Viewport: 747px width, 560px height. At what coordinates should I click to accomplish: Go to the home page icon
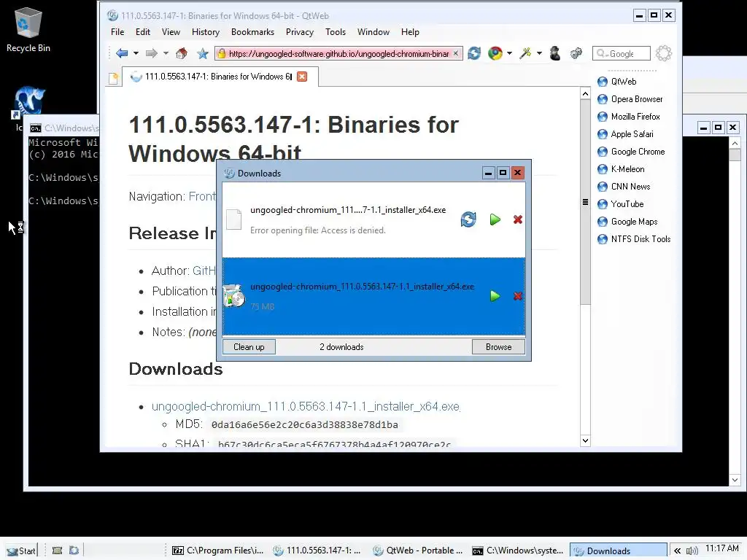click(x=182, y=53)
